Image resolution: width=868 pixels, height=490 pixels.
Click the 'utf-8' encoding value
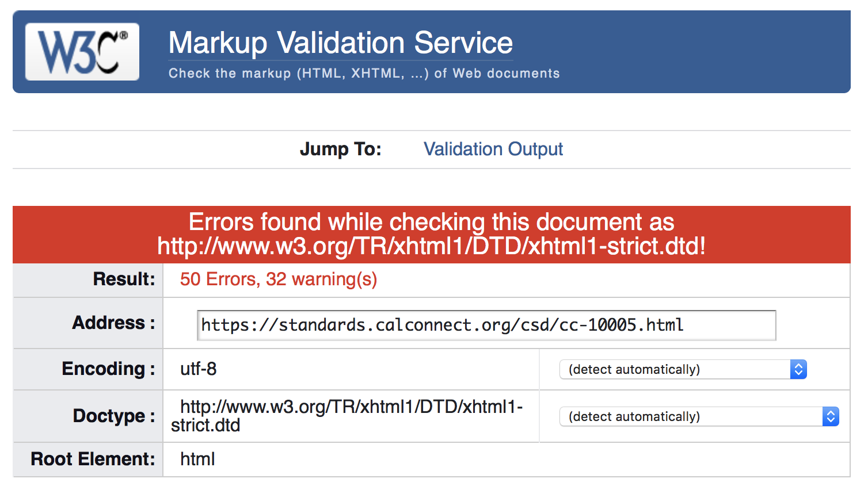pos(199,369)
